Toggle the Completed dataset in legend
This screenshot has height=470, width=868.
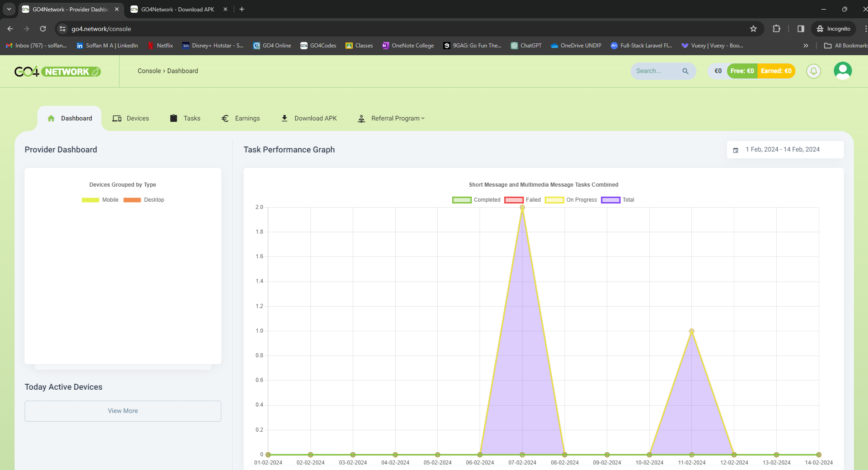tap(476, 200)
